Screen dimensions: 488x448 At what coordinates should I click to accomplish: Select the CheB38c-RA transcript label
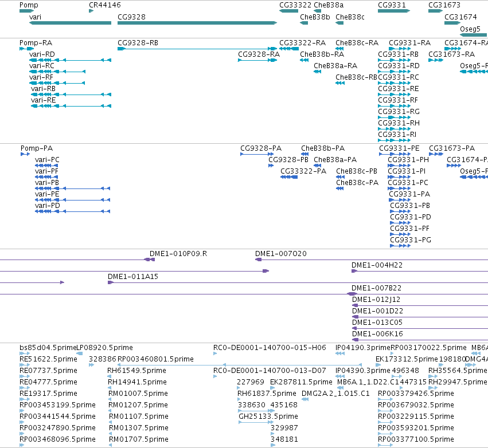click(x=357, y=43)
